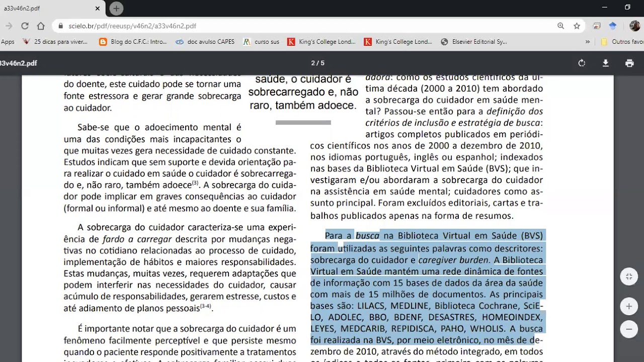
Task: View site information lock icon
Action: point(61,26)
